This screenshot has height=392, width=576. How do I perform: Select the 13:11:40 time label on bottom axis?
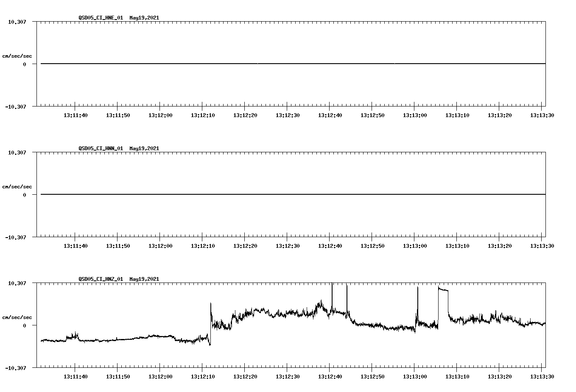coord(76,375)
